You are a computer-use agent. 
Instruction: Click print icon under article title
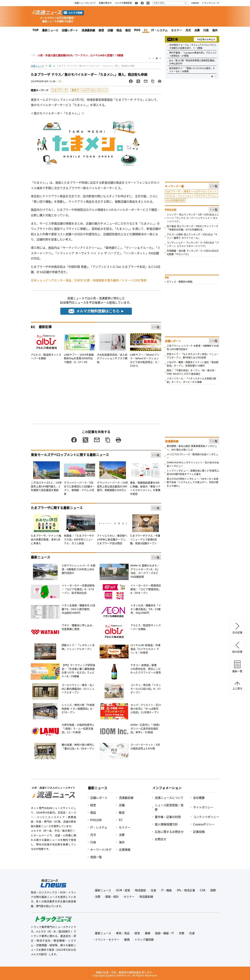(159, 81)
